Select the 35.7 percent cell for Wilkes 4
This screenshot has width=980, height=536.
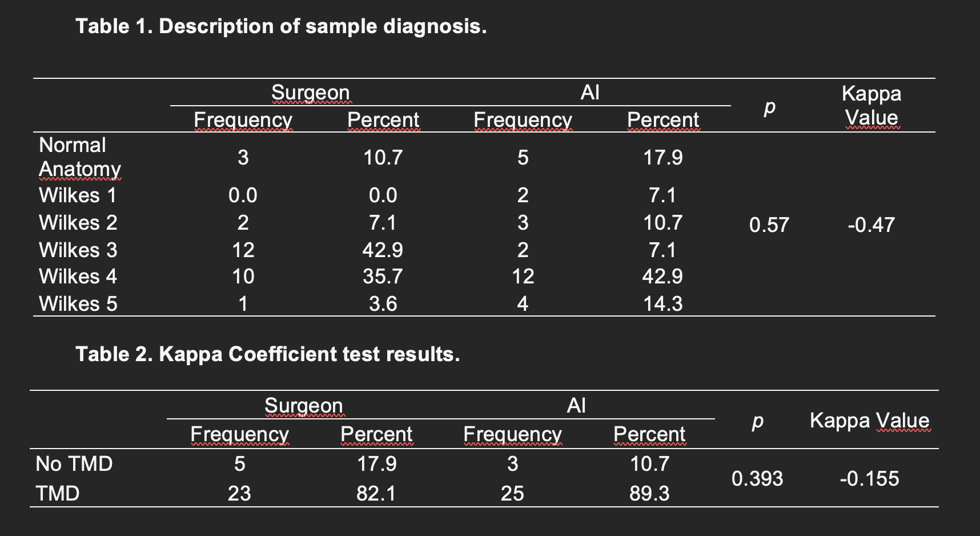pos(383,277)
